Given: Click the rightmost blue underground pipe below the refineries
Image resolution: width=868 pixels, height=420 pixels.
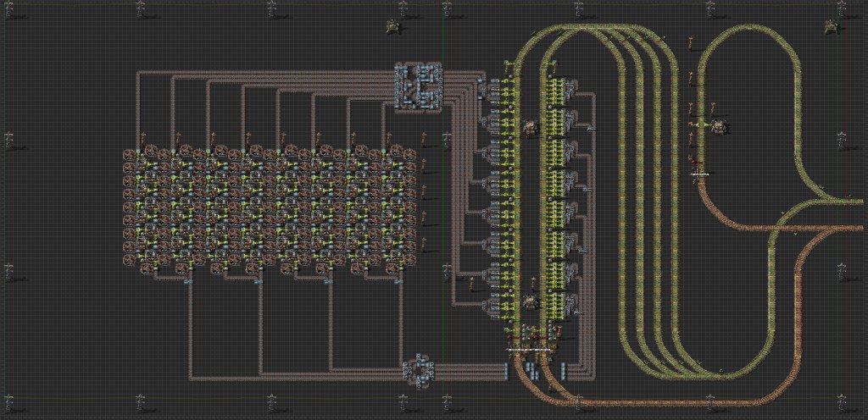Looking at the screenshot, I should click(400, 282).
